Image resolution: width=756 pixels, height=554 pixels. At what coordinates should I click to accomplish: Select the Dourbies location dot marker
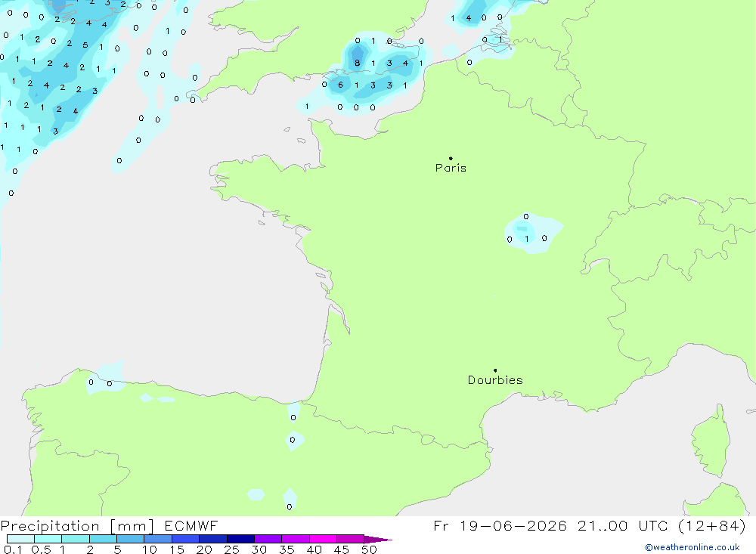click(495, 370)
